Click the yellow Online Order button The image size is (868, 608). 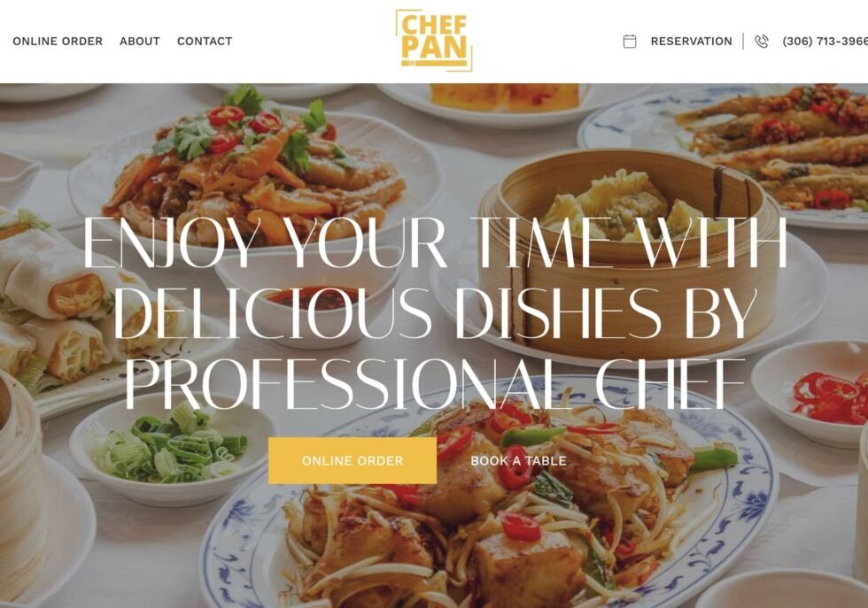(x=353, y=461)
